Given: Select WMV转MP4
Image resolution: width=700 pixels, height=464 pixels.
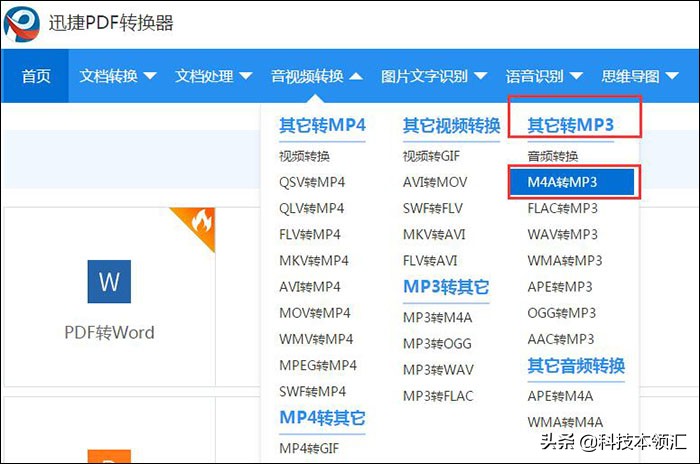Looking at the screenshot, I should coord(316,339).
